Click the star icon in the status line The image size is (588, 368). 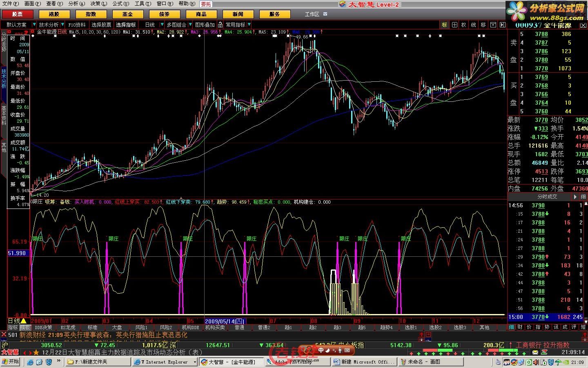pos(36,352)
